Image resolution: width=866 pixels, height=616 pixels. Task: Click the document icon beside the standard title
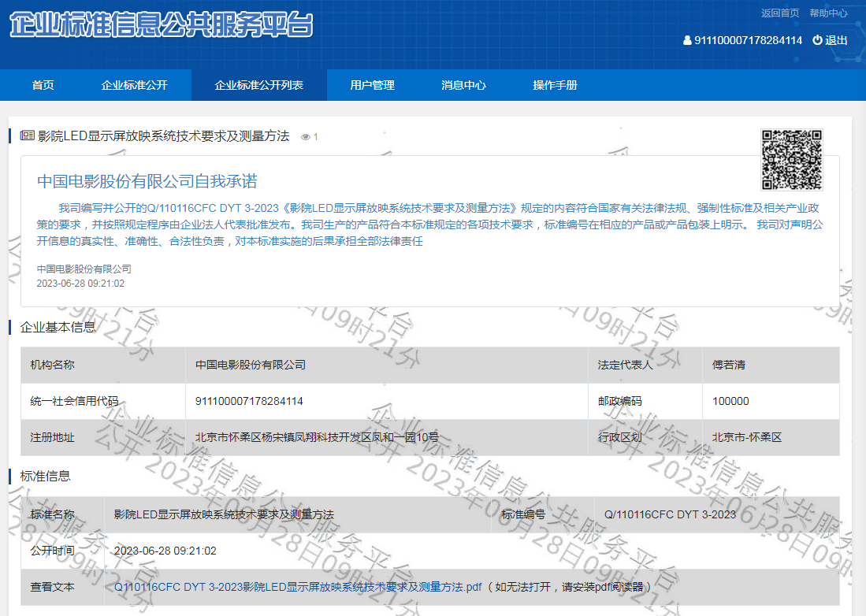pos(27,135)
